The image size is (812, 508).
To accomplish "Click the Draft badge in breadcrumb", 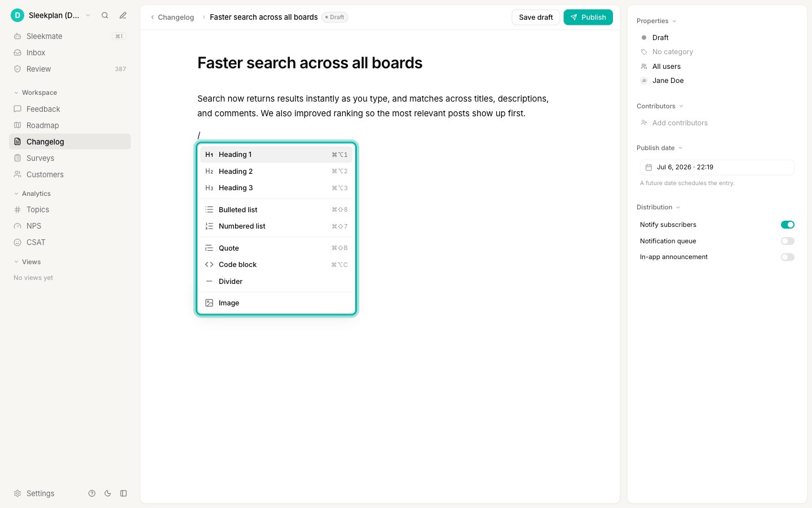I will click(335, 17).
